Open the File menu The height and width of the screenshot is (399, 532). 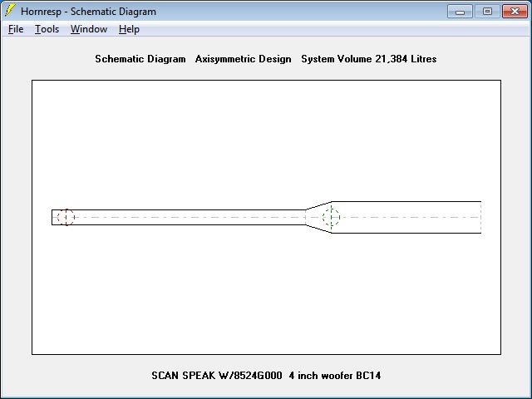coord(16,29)
